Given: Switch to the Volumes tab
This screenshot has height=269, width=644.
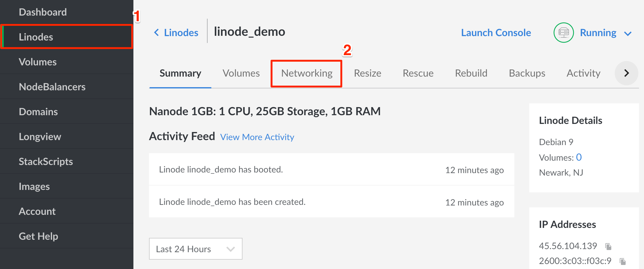Looking at the screenshot, I should pyautogui.click(x=241, y=73).
